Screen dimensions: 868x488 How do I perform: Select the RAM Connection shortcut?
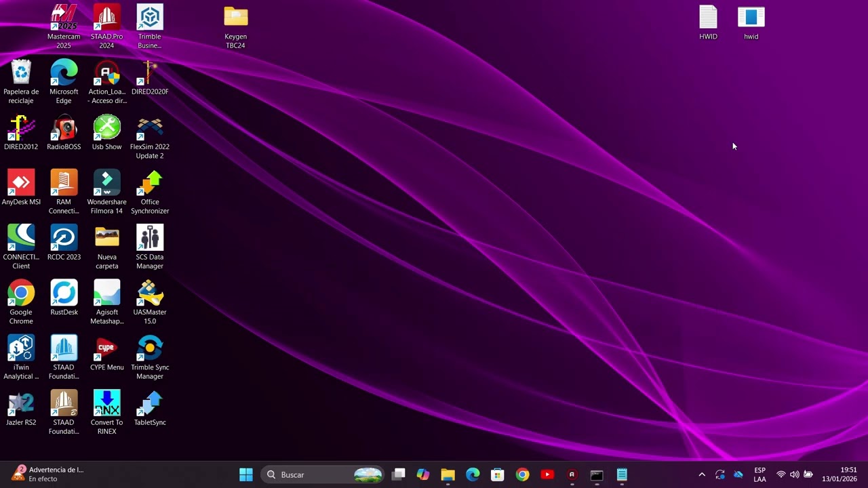64,192
